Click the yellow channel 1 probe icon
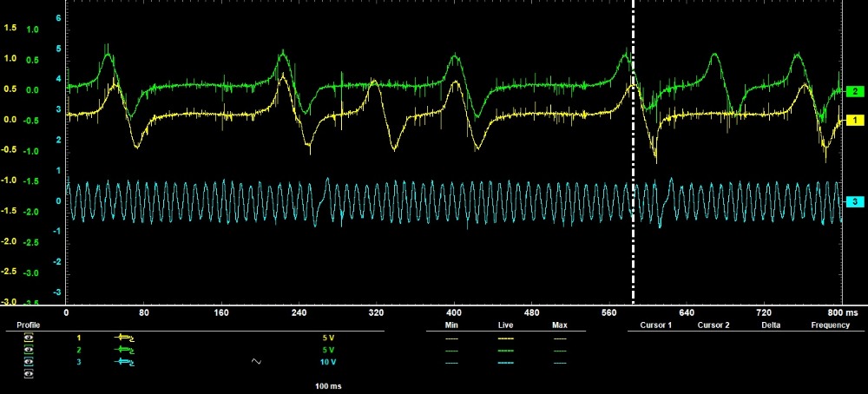 click(x=124, y=337)
